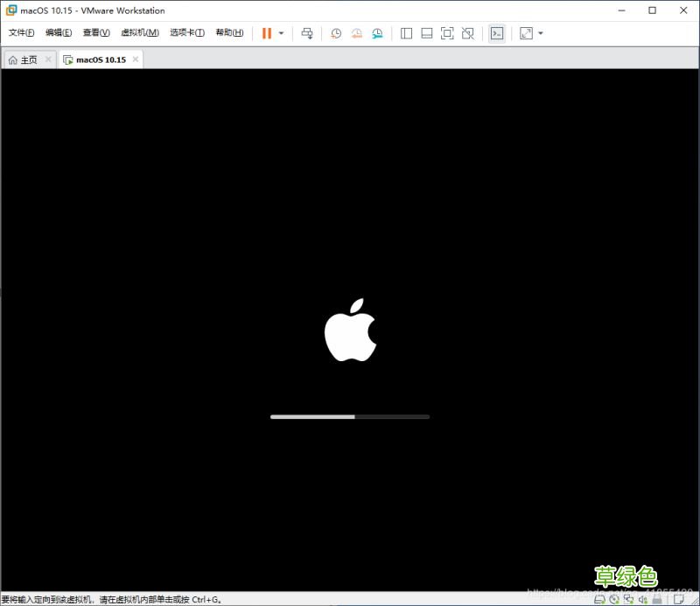Check the boot progress bar
Viewport: 700px width, 606px height.
click(349, 416)
